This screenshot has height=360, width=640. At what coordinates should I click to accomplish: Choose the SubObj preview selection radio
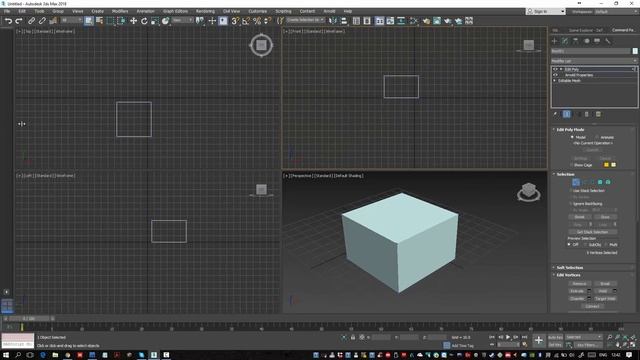[586, 244]
